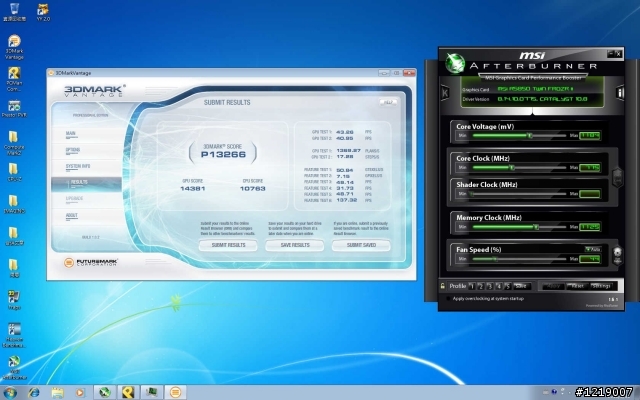
Task: Open the CPU-Z folder on desktop
Action: [13, 172]
